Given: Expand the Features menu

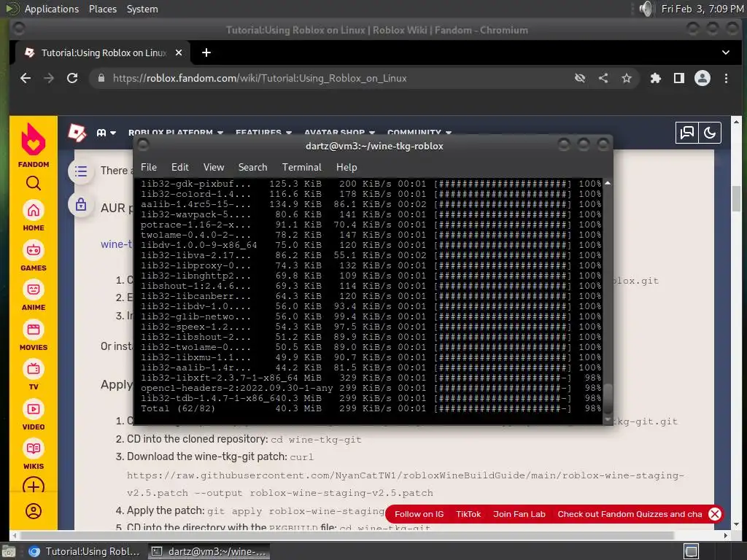Looking at the screenshot, I should click(263, 133).
